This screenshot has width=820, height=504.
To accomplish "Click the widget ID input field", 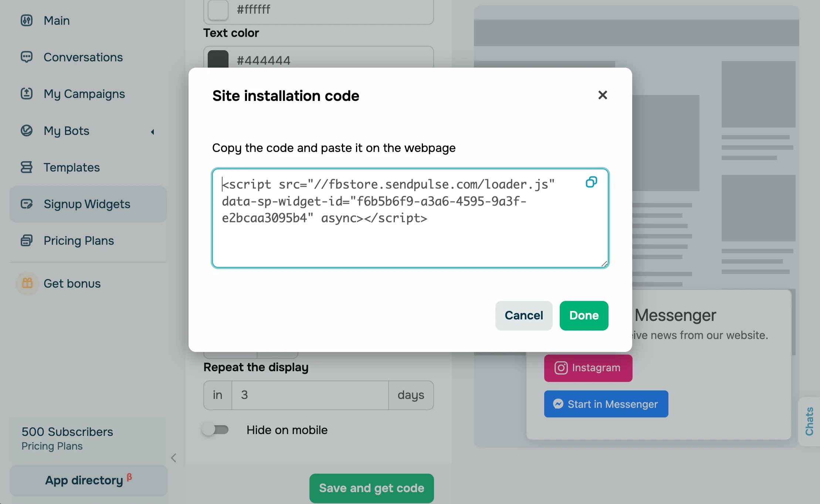I will point(410,217).
